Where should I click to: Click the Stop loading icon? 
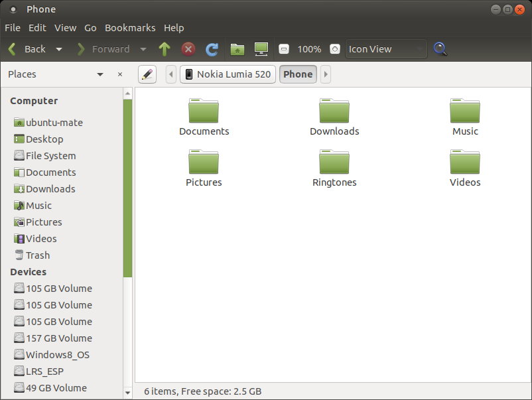188,49
